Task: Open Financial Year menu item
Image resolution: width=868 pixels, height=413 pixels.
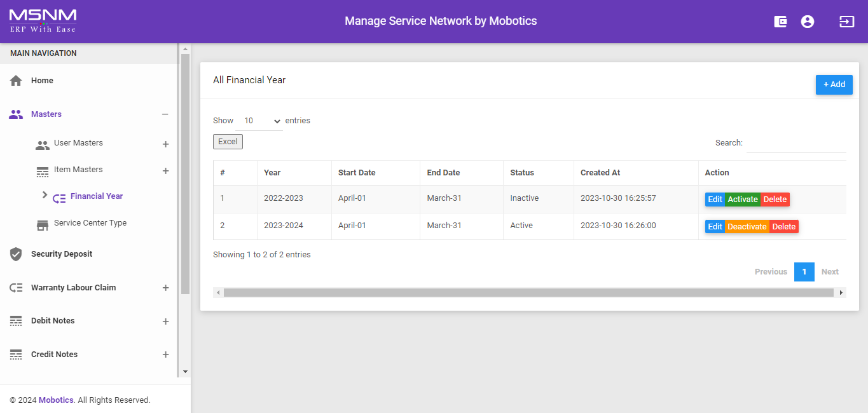Action: [97, 196]
